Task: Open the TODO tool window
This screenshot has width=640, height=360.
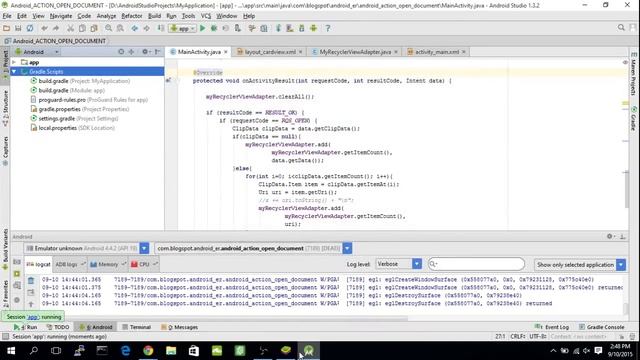Action: (58, 327)
